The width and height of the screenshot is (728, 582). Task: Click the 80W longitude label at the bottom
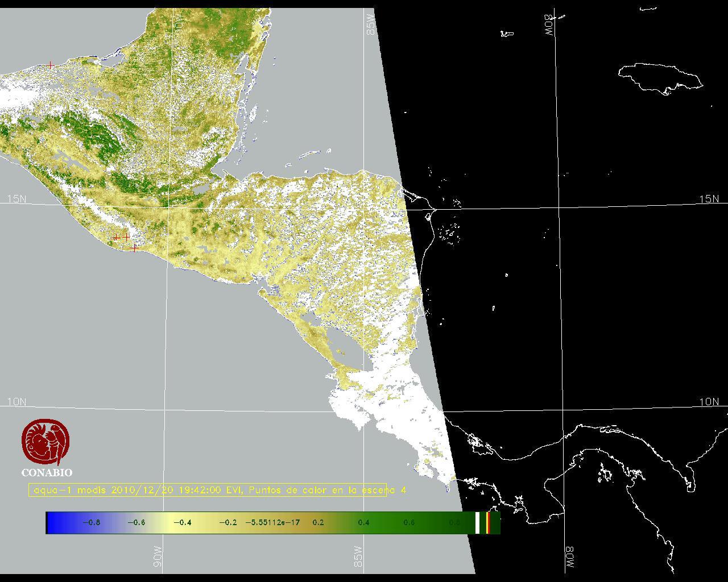click(569, 558)
